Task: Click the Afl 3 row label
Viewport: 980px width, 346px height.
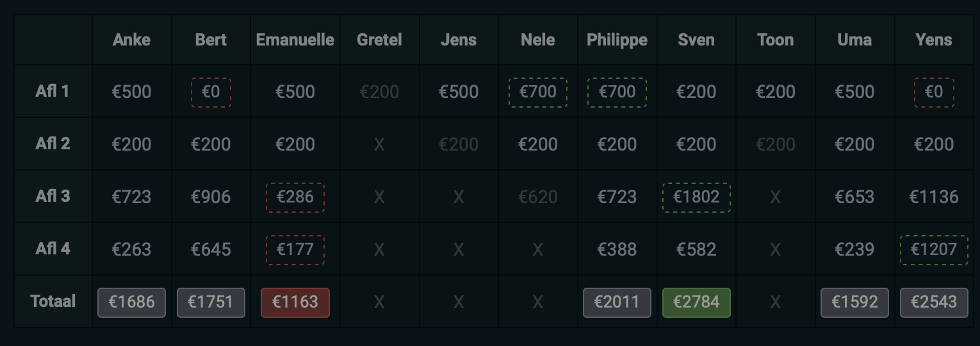Action: [x=53, y=196]
